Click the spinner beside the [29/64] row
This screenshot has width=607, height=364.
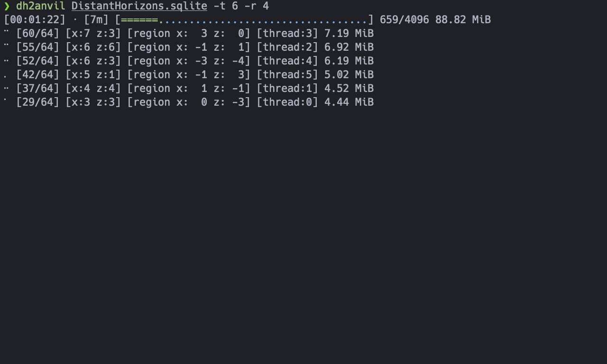(5, 100)
